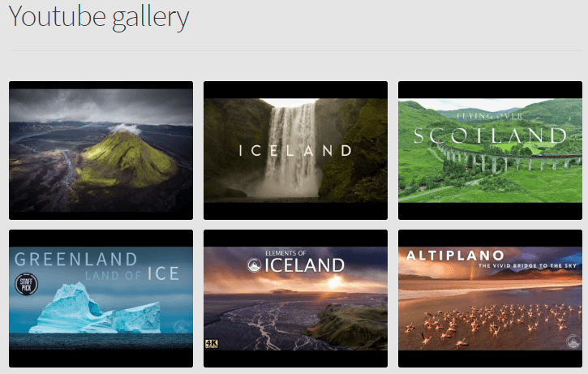This screenshot has height=374, width=588.
Task: Open the Flying Over Scotland video
Action: [x=490, y=150]
